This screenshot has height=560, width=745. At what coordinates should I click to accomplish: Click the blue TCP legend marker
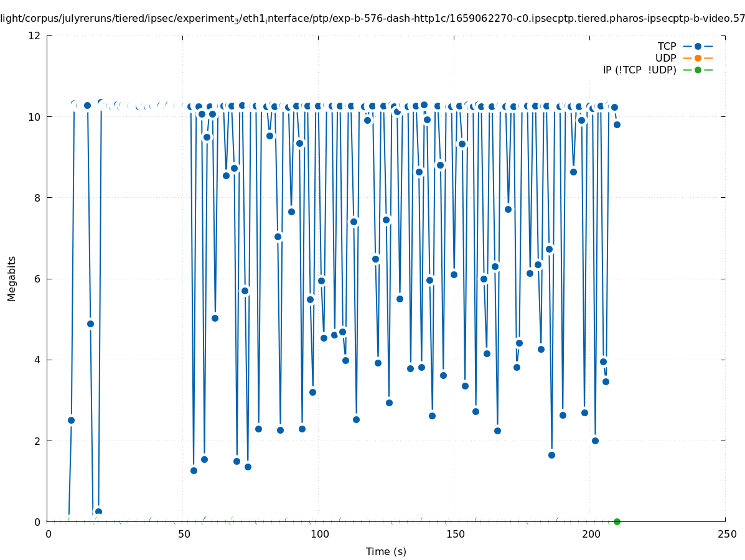tap(698, 46)
